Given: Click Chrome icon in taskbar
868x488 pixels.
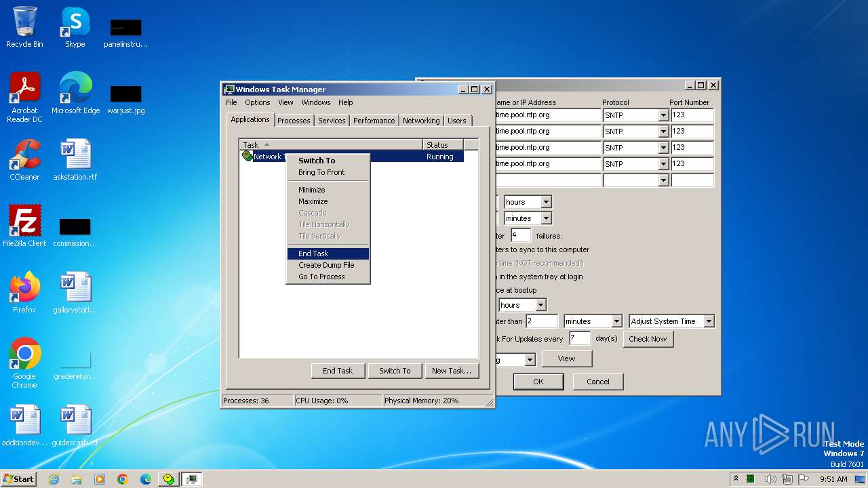Looking at the screenshot, I should tap(123, 479).
